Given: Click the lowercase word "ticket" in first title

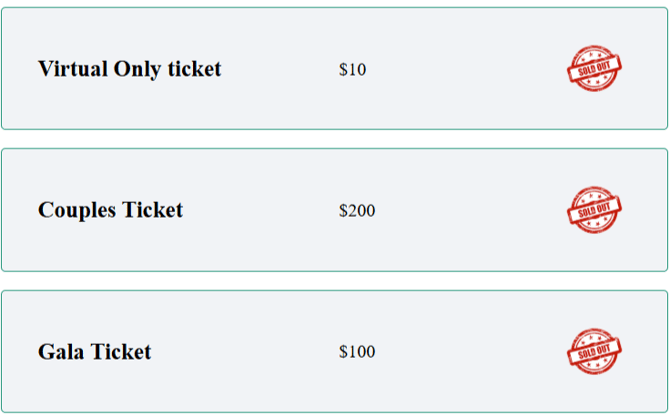Looking at the screenshot, I should tap(194, 69).
